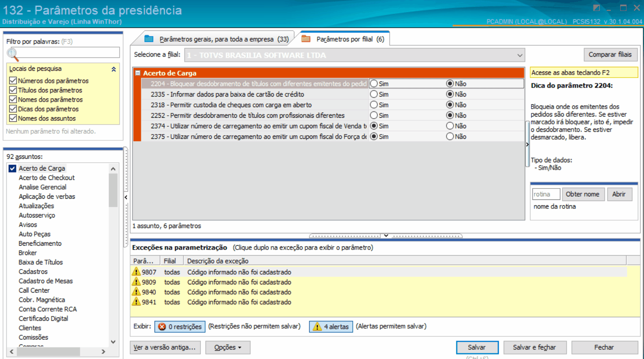This screenshot has width=644, height=359.
Task: Toggle Dicas dos parâmetros checkbox
Action: click(13, 109)
